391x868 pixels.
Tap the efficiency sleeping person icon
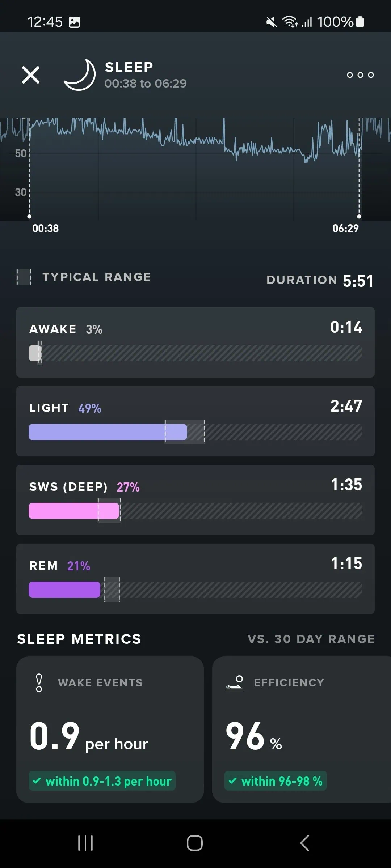(x=235, y=683)
